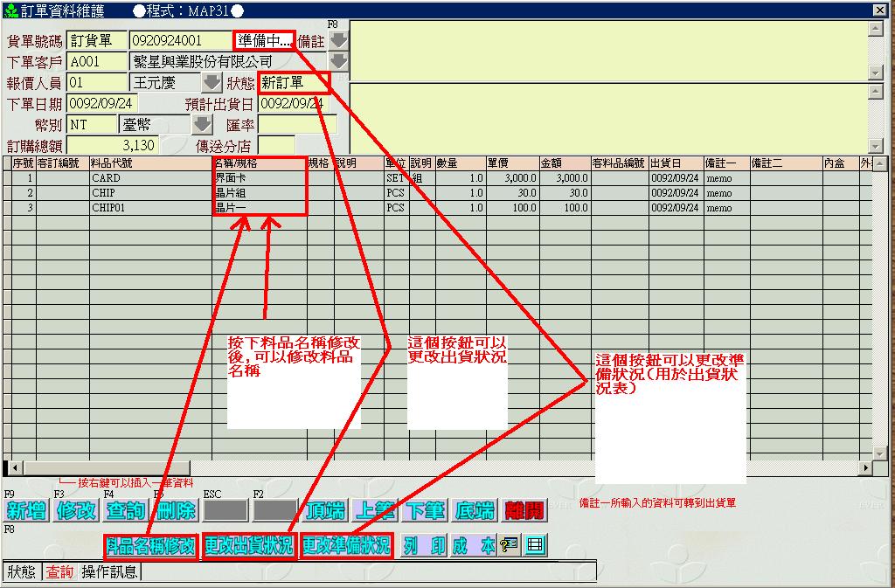Viewport: 895px width, 588px height.
Task: Jump to first record with 頂端 button
Action: pyautogui.click(x=325, y=511)
